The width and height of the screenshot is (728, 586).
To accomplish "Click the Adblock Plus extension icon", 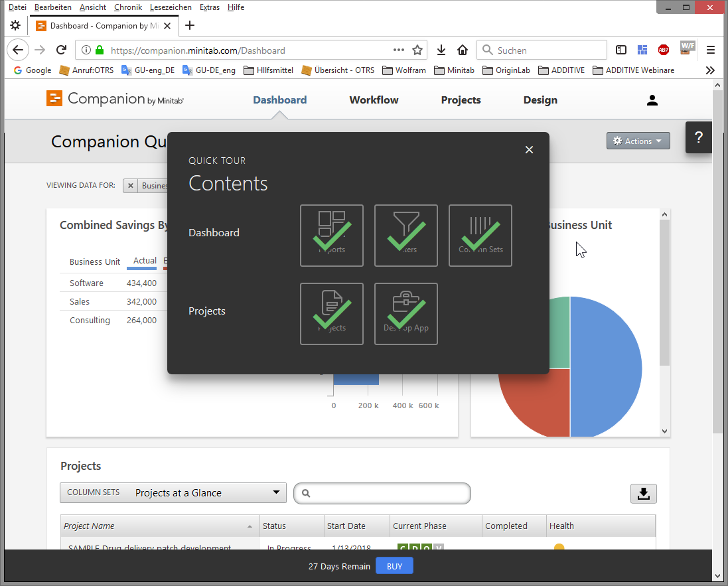I will click(x=664, y=50).
